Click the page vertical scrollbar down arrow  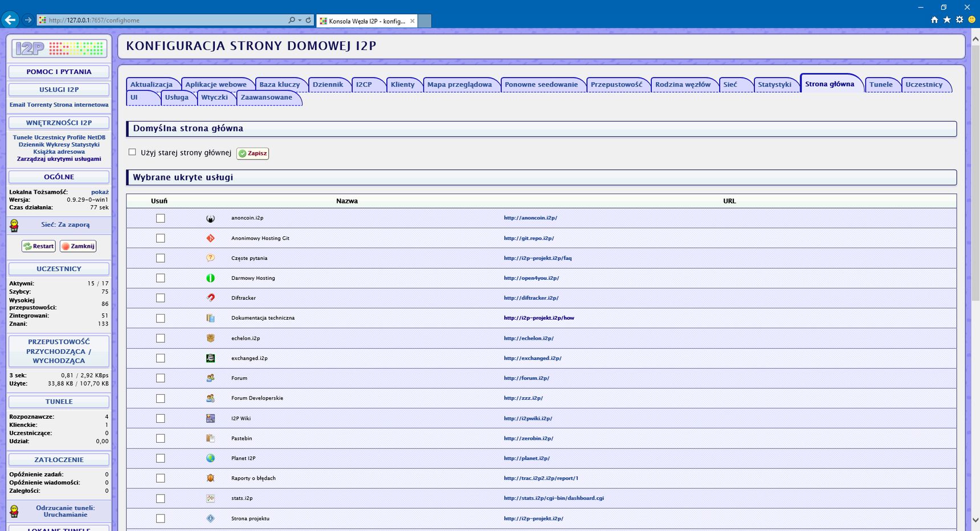[975, 520]
